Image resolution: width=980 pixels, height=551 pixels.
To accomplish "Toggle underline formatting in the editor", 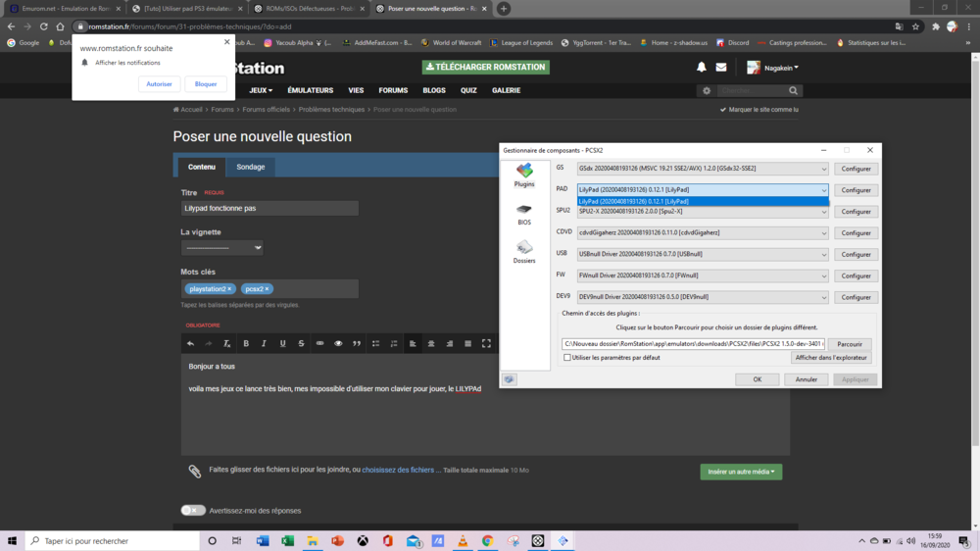I will tap(282, 343).
